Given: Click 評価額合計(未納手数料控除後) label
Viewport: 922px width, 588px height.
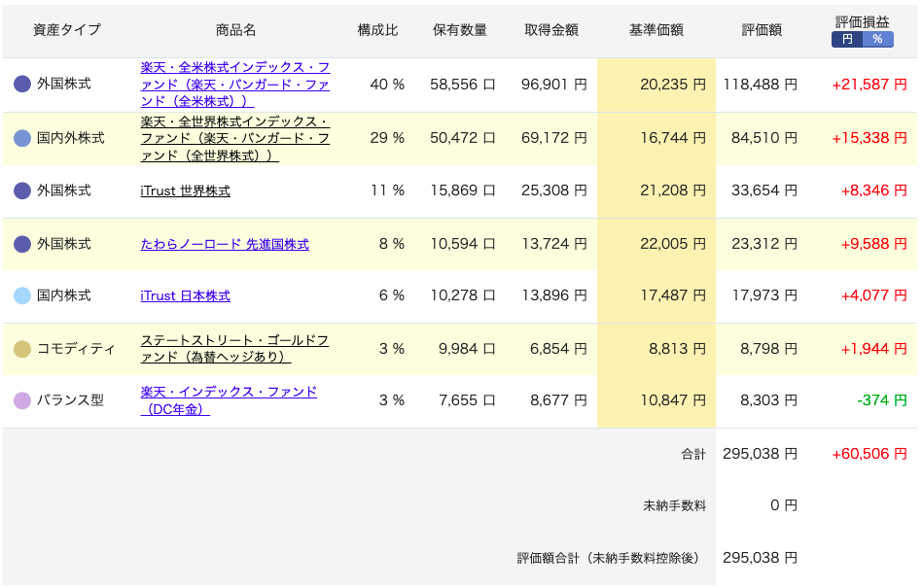Looking at the screenshot, I should [608, 558].
